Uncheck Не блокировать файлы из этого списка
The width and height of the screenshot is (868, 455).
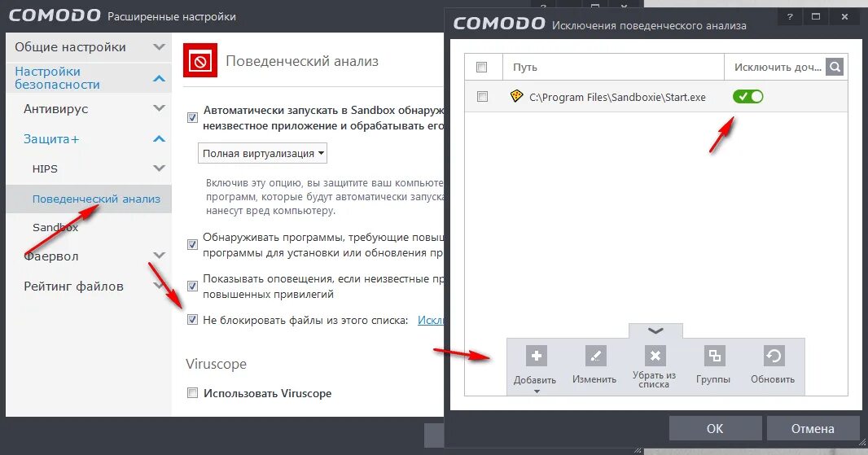tap(192, 319)
